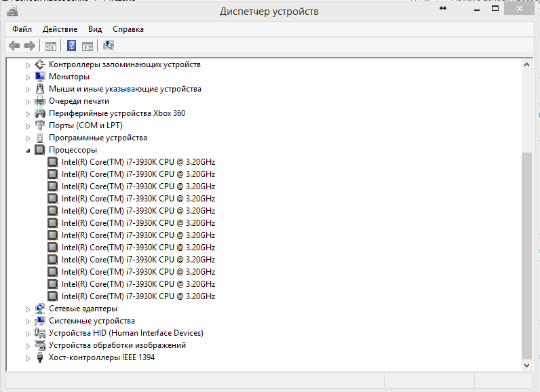Click the IEEE 1394 host controller icon
The image size is (540, 392).
(40, 357)
